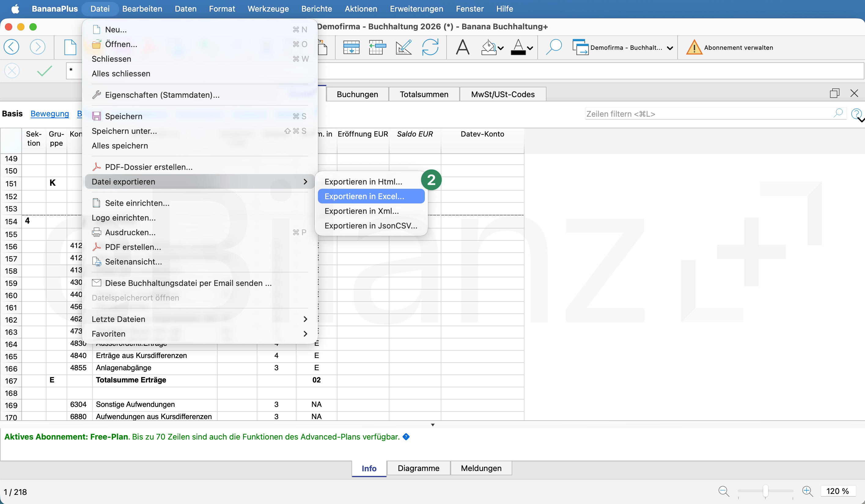This screenshot has height=504, width=865.
Task: Click the recalculate refresh arrows icon
Action: click(430, 47)
